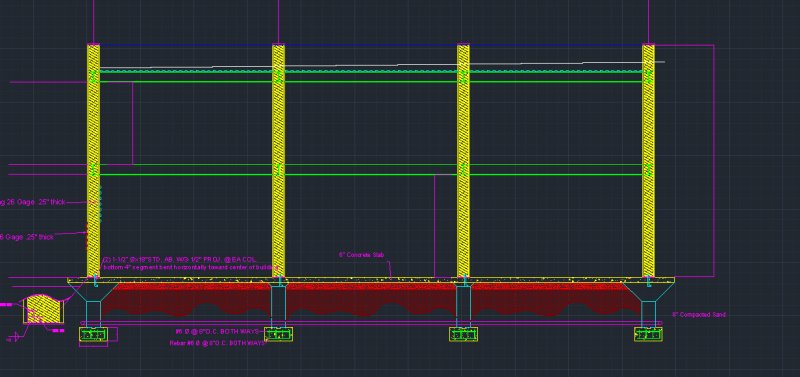Screen dimensions: 800x377
Task: Pick the leftmost footing rebar block
Action: pos(93,335)
